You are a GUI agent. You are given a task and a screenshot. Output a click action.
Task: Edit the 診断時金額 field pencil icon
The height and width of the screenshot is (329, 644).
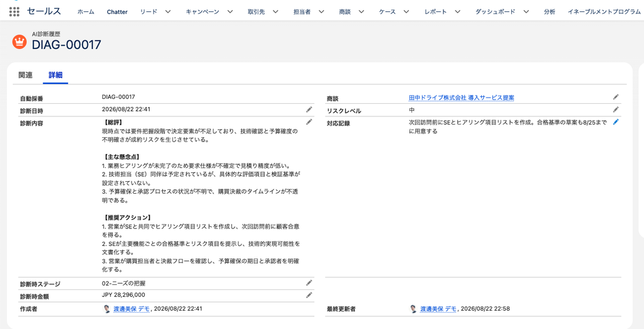(309, 295)
